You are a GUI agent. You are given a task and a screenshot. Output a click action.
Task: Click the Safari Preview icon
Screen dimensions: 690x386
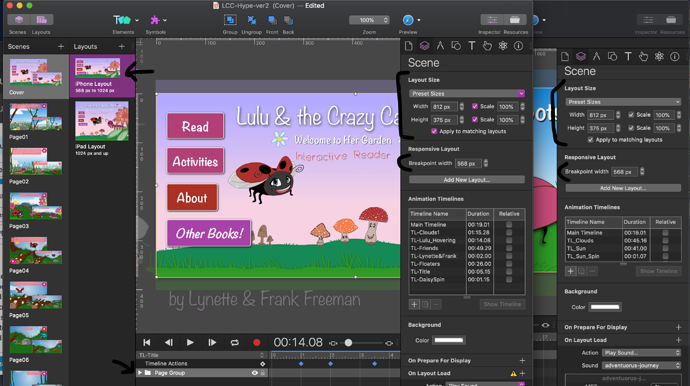[408, 20]
